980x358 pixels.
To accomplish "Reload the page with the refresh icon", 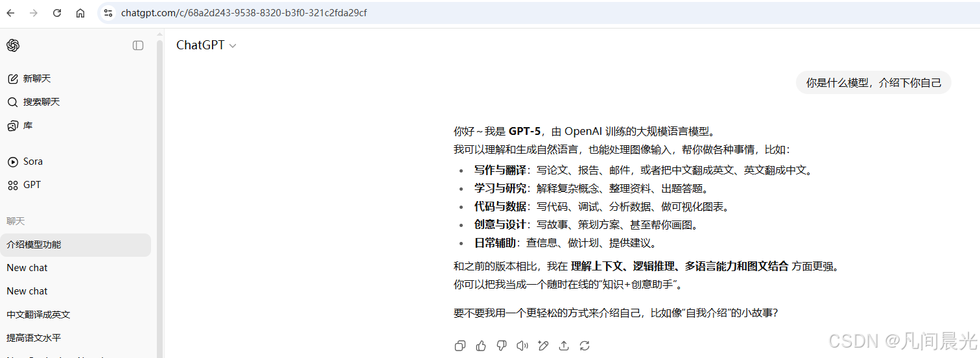I will click(57, 13).
